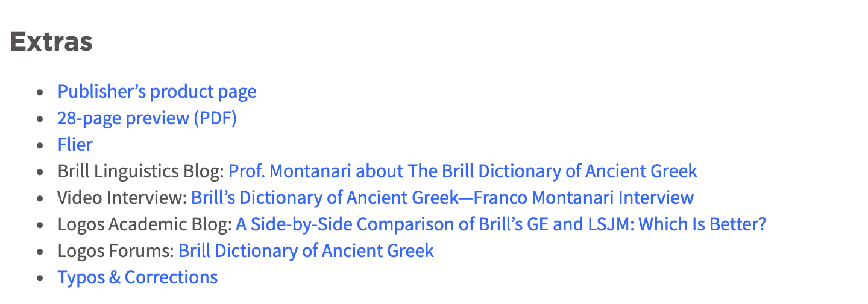Open the Franco Montanari Interview video link
Viewport: 868px width, 304px height.
(x=442, y=198)
